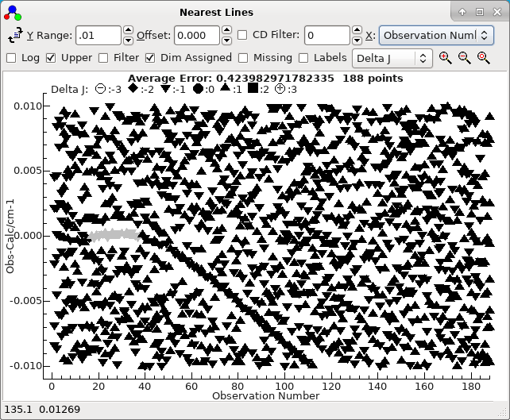Image resolution: width=510 pixels, height=420 pixels.
Task: Enable the Labels checkbox
Action: point(303,58)
